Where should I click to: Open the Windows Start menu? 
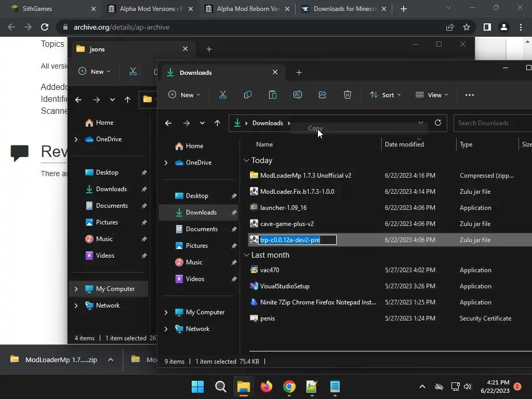pyautogui.click(x=197, y=387)
